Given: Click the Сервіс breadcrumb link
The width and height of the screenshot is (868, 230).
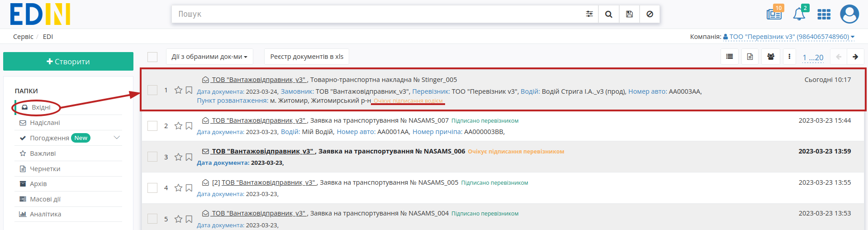Looking at the screenshot, I should tap(23, 37).
